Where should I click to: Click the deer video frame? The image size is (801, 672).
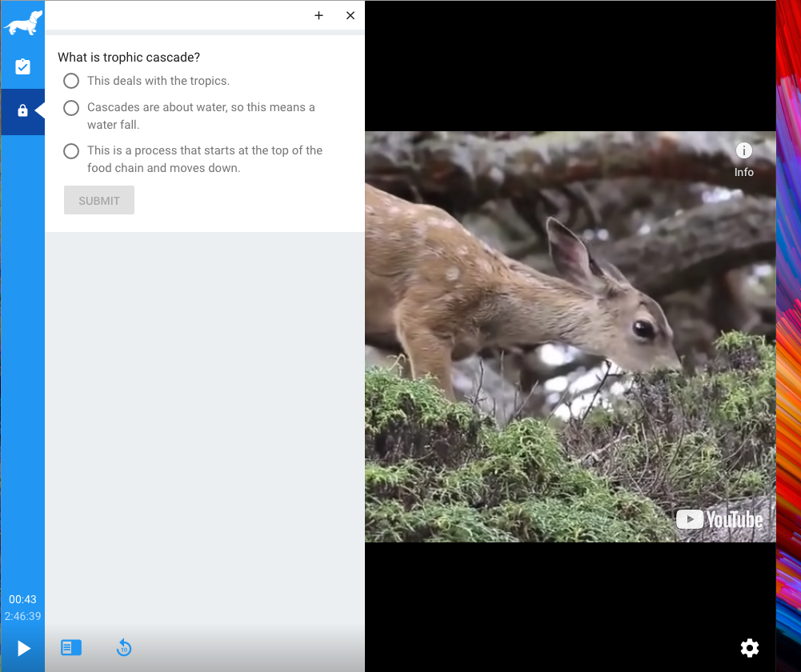click(570, 337)
